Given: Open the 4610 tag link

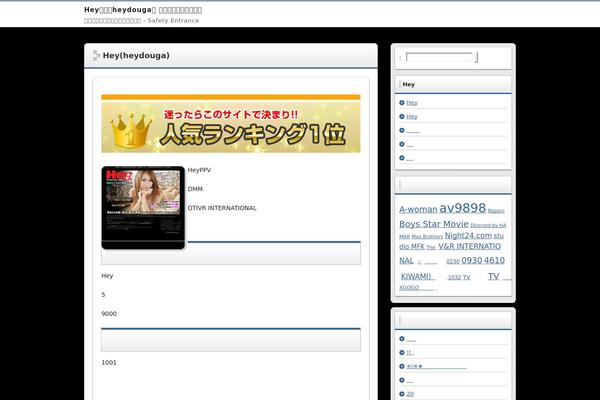Looking at the screenshot, I should pos(494,260).
